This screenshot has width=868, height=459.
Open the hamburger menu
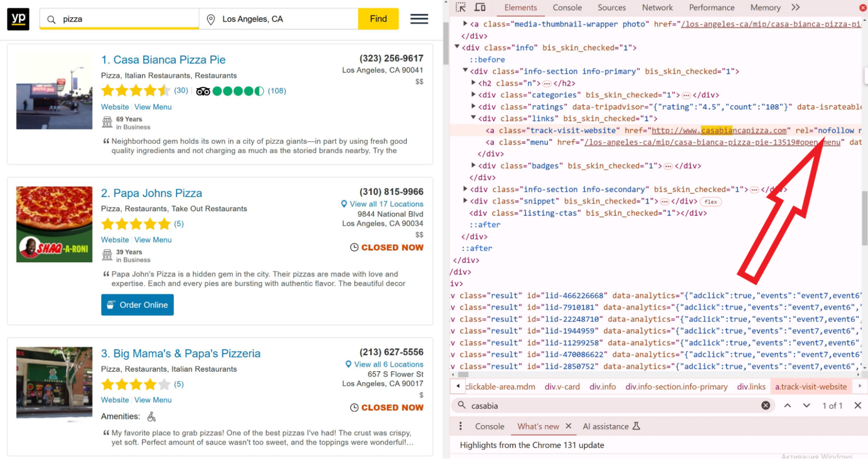(419, 19)
